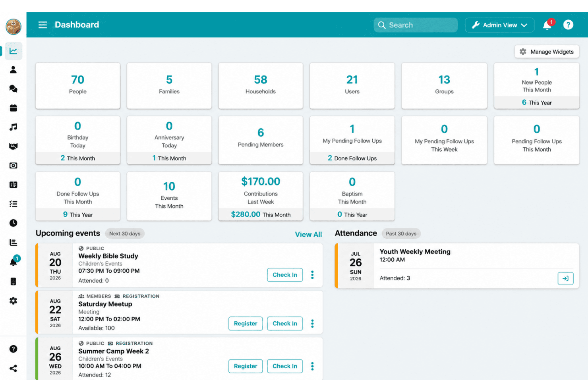Image resolution: width=588 pixels, height=392 pixels.
Task: Open the sidebar bell with badge
Action: click(14, 261)
